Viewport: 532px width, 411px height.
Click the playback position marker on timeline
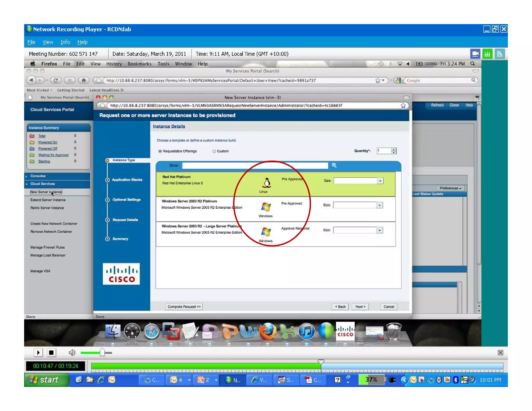click(321, 361)
